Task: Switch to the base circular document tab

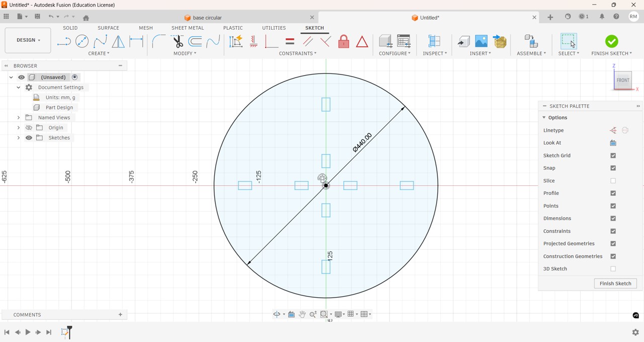Action: click(203, 18)
